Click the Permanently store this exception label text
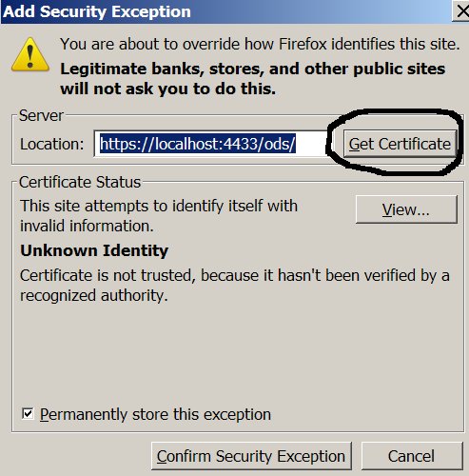The width and height of the screenshot is (469, 476). point(155,414)
